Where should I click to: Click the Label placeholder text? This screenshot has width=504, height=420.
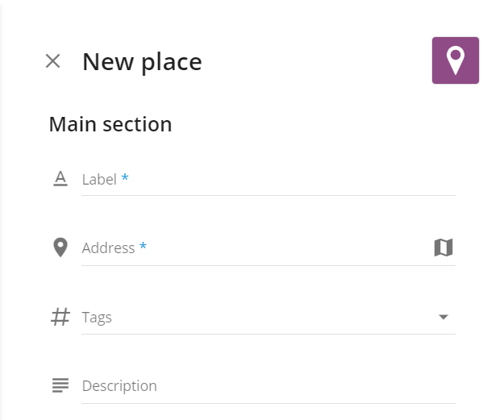pos(99,180)
